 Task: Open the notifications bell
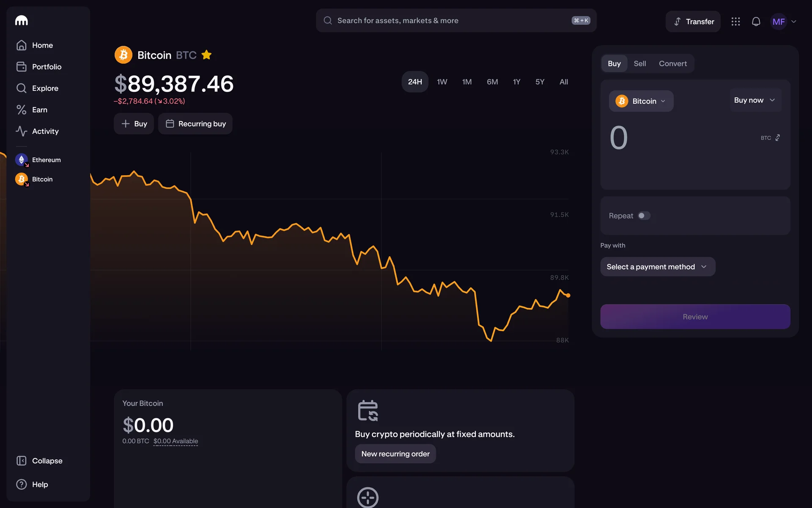[756, 22]
